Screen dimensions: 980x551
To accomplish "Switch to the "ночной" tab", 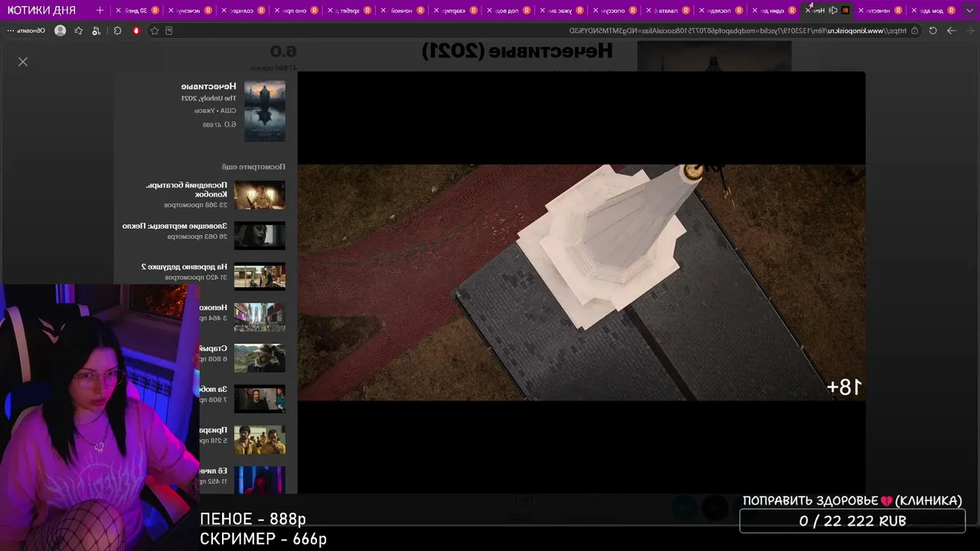I will [402, 11].
